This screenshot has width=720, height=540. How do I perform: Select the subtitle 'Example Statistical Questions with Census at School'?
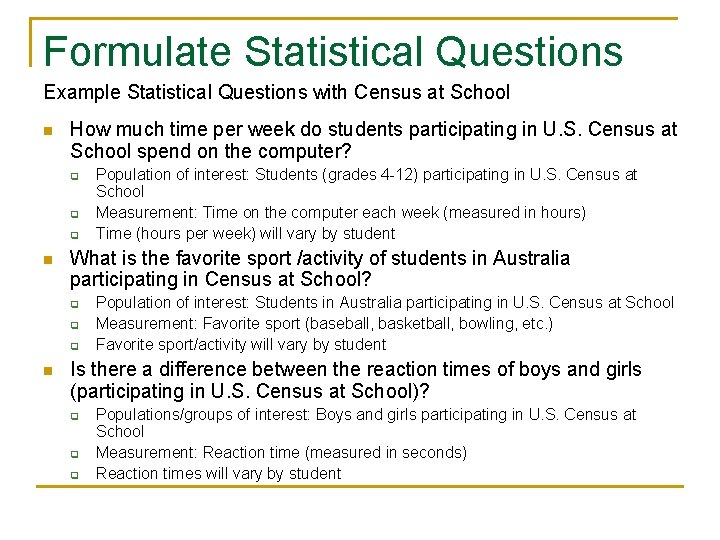(276, 93)
